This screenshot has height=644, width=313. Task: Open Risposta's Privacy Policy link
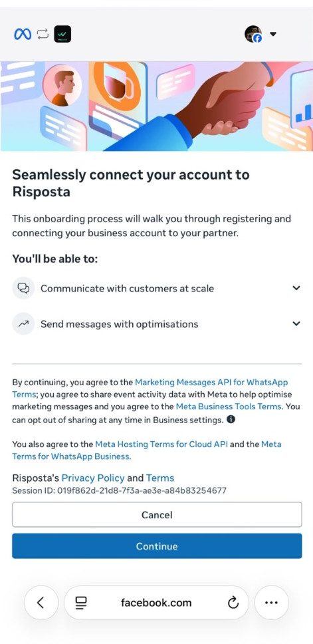tap(93, 478)
